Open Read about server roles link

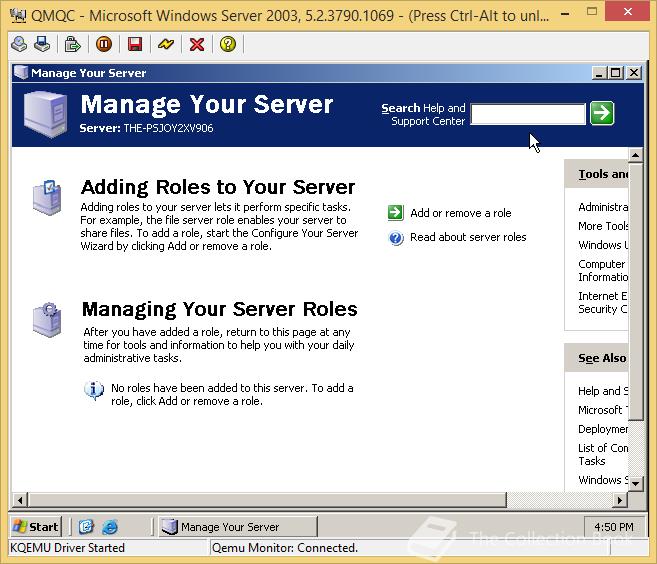[468, 237]
